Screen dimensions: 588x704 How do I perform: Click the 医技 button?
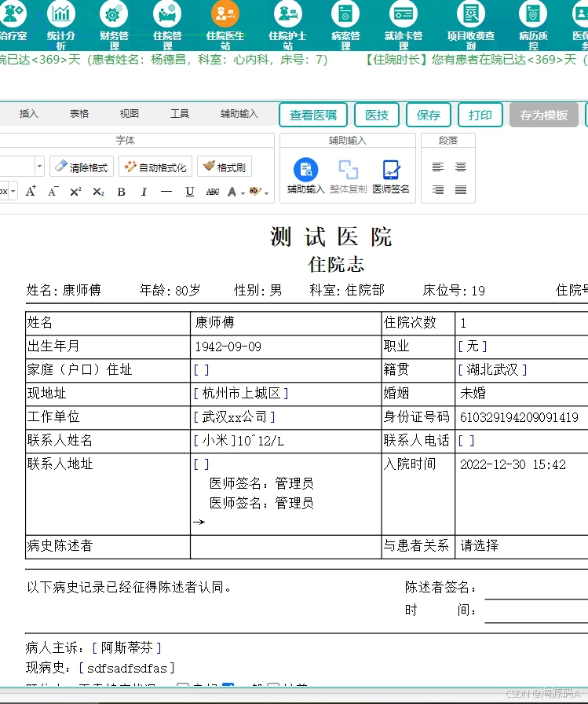point(377,115)
